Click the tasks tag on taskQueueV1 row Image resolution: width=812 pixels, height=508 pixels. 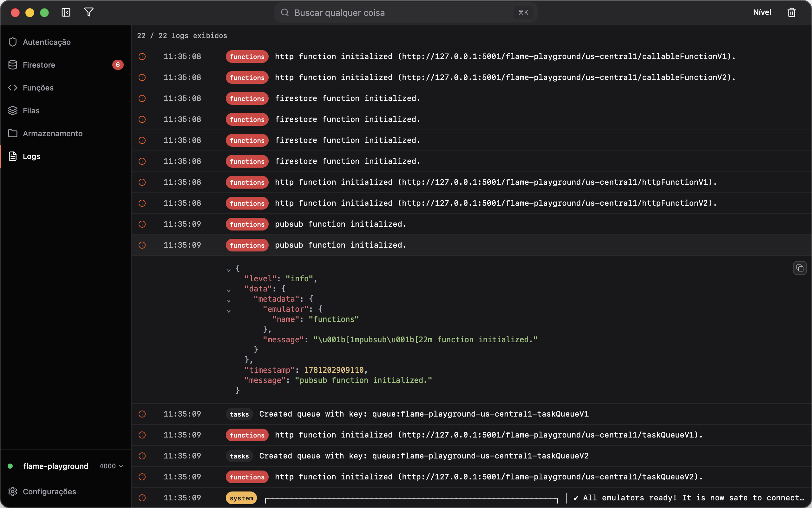point(239,414)
